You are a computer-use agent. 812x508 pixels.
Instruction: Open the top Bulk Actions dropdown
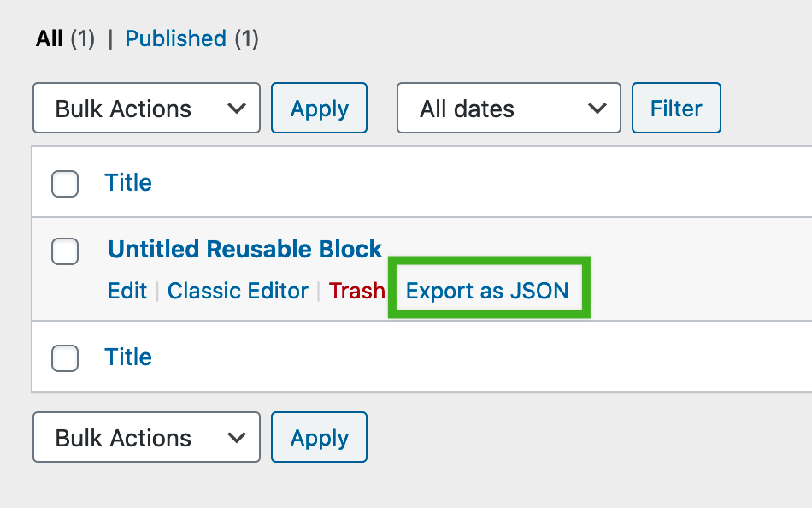(x=145, y=109)
